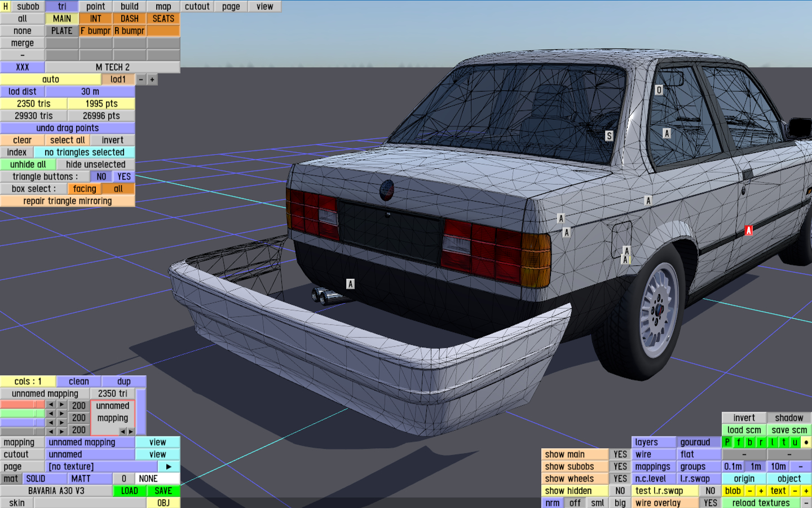This screenshot has height=508, width=812.
Task: Click the play arrow on the page texture row
Action: pos(169,467)
